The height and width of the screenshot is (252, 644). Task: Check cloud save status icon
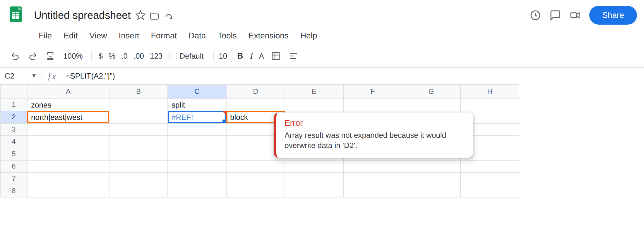pos(169,16)
